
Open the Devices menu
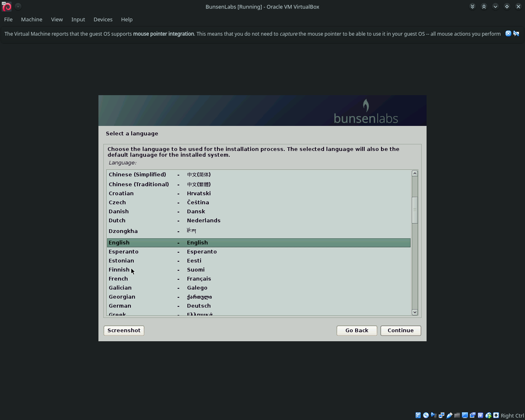pos(103,19)
